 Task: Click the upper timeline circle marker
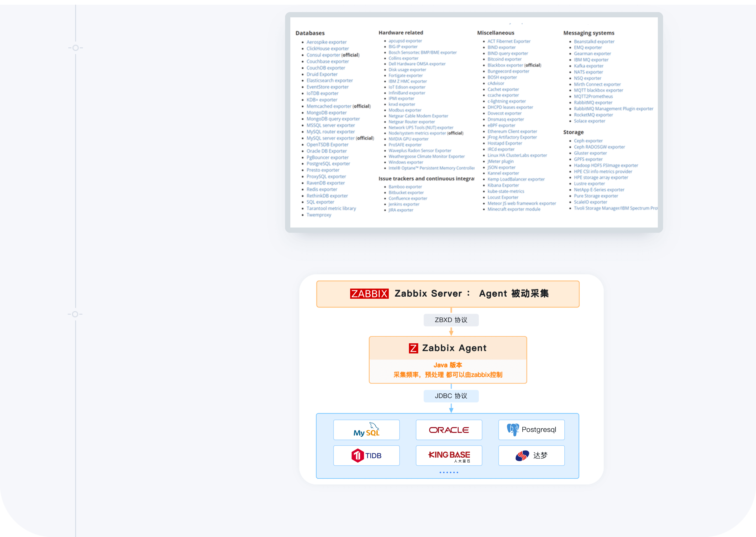click(76, 48)
